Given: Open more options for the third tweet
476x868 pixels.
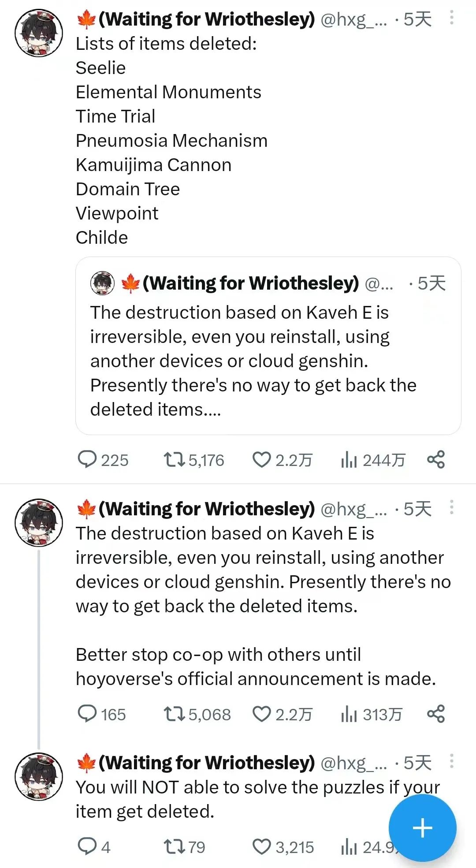Looking at the screenshot, I should tap(451, 761).
